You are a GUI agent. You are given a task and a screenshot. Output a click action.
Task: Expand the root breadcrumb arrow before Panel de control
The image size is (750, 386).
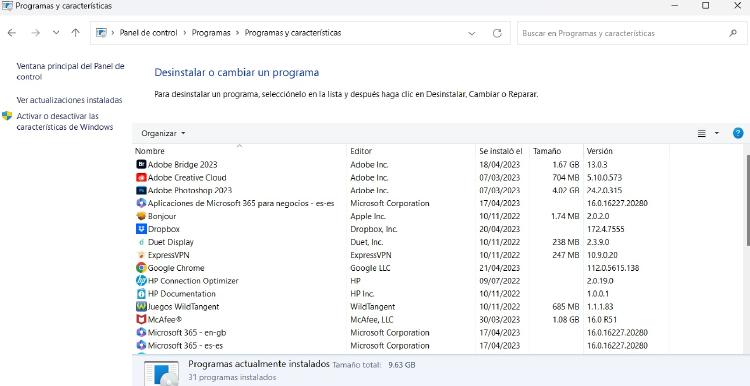(113, 33)
